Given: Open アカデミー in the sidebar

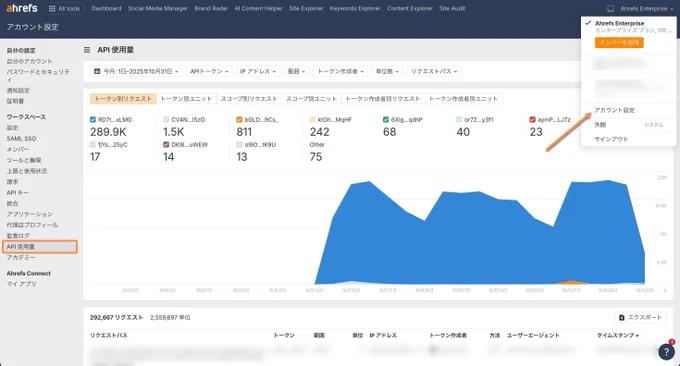Looking at the screenshot, I should click(21, 258).
